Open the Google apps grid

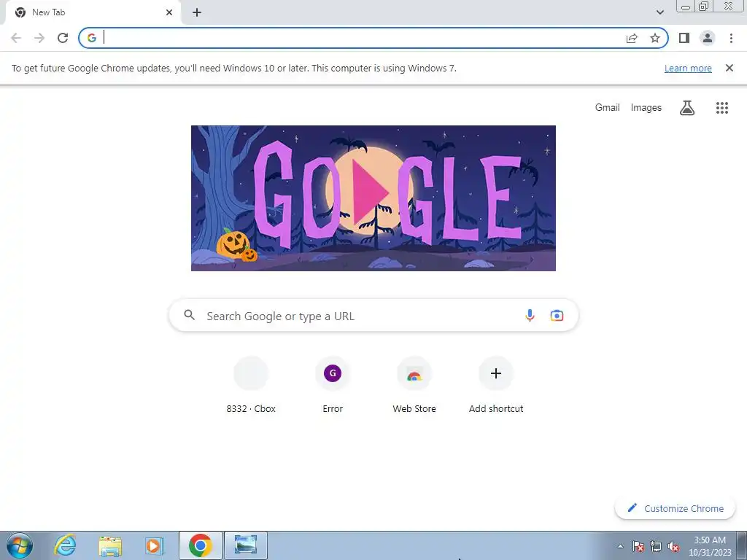tap(721, 108)
